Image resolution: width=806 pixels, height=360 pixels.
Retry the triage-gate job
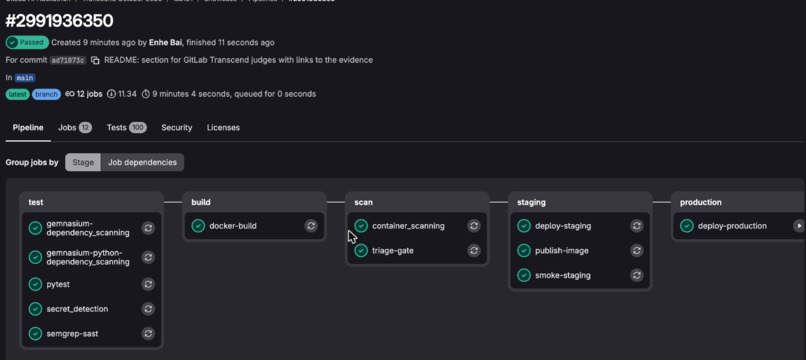point(474,250)
